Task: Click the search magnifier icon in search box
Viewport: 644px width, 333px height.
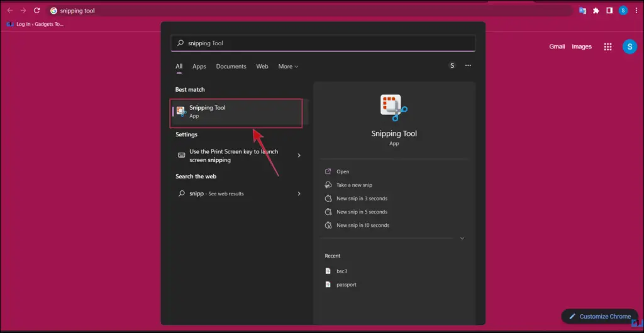Action: (x=180, y=43)
